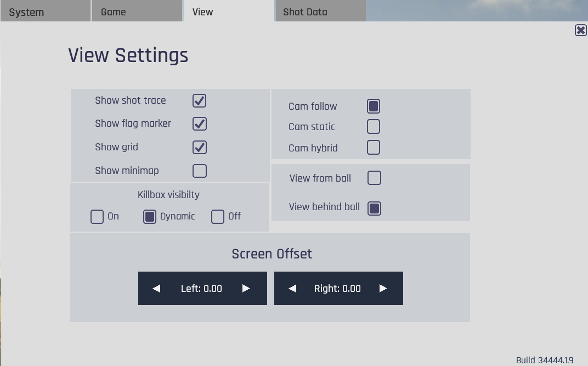Select the View tab

[x=229, y=11]
